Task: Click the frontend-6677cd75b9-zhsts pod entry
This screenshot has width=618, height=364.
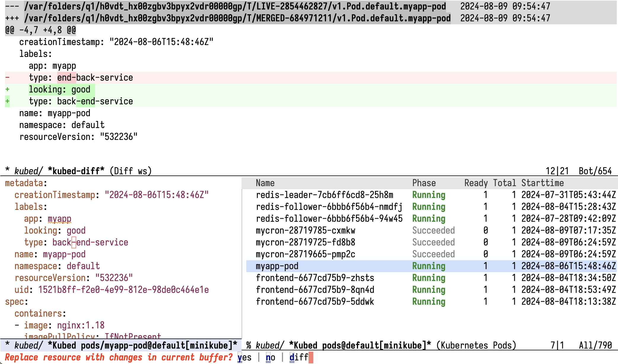Action: (x=315, y=278)
